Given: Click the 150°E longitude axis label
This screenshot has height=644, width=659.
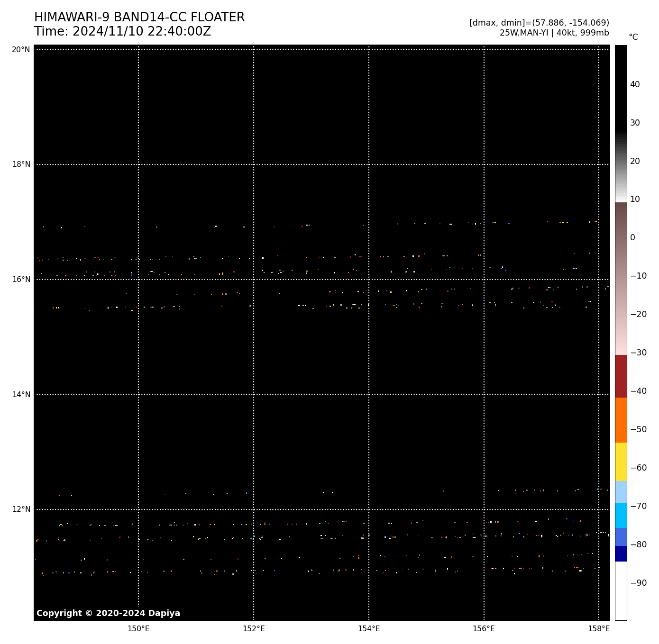Looking at the screenshot, I should (x=138, y=629).
